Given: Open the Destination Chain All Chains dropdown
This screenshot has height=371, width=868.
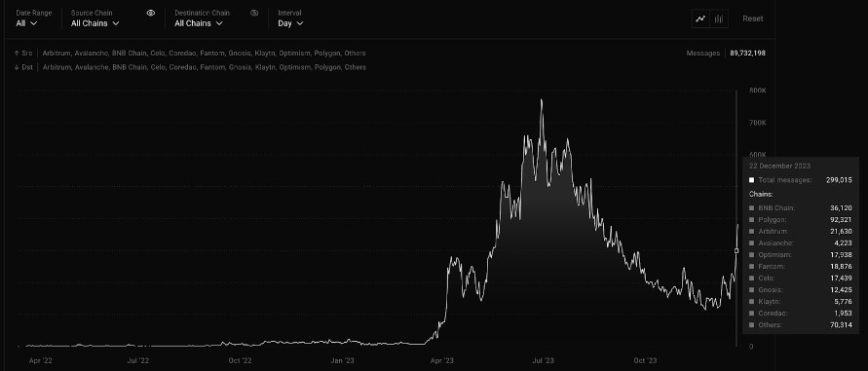Looking at the screenshot, I should click(198, 23).
